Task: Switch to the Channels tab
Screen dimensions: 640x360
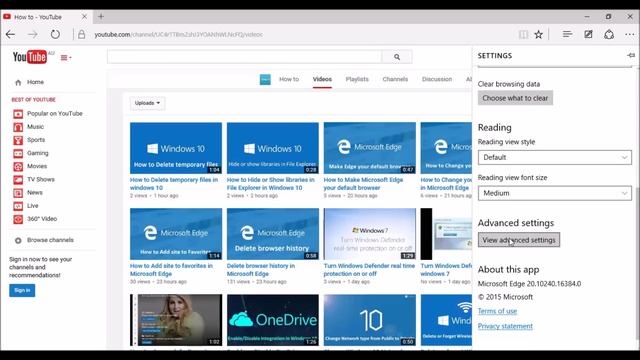Action: click(x=395, y=79)
